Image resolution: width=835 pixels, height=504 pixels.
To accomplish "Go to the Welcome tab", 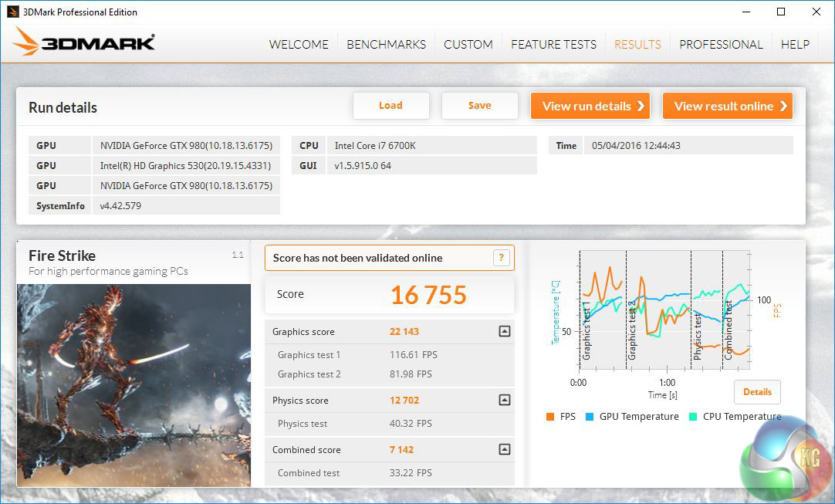I will pos(299,44).
